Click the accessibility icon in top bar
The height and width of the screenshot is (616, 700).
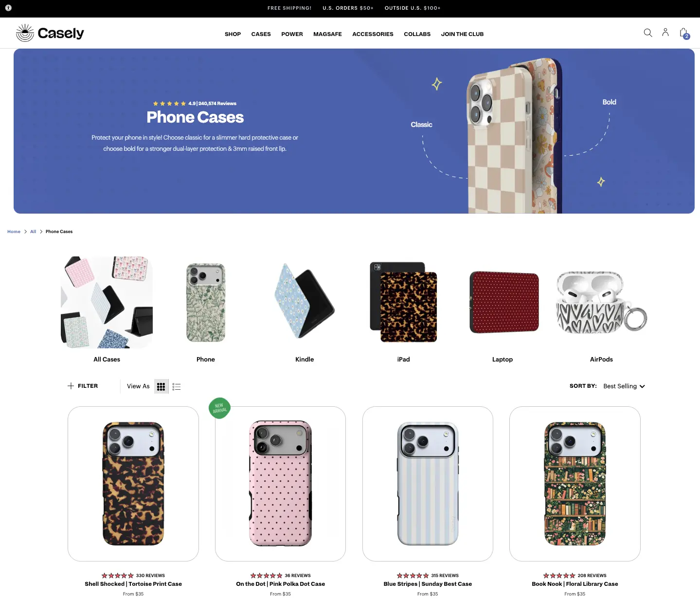(8, 8)
